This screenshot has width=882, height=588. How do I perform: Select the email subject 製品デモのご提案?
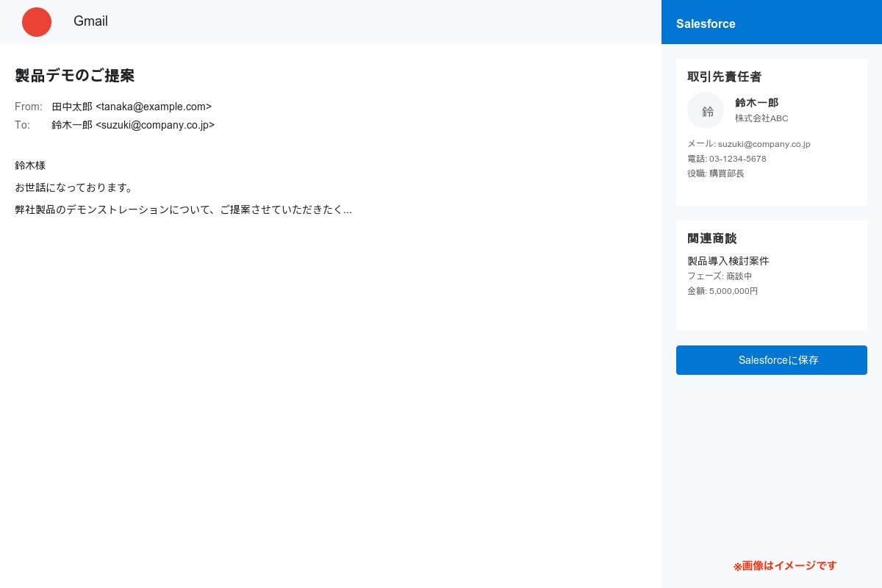coord(75,76)
